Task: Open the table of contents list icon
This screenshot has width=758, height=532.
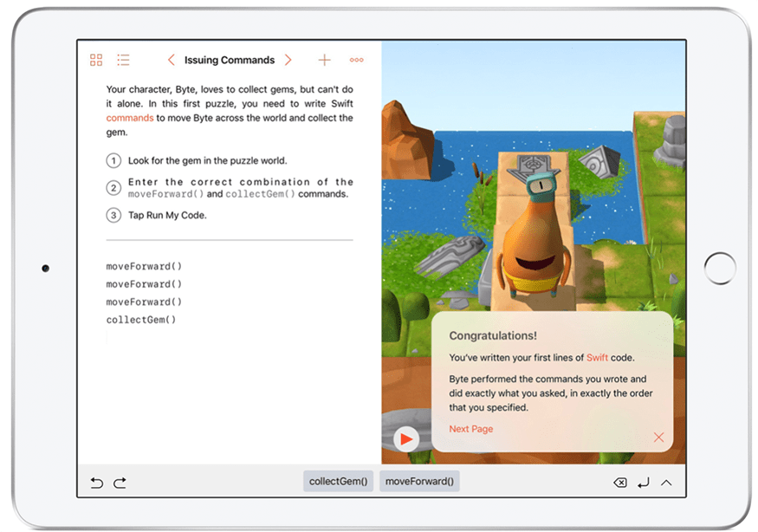Action: pos(123,60)
